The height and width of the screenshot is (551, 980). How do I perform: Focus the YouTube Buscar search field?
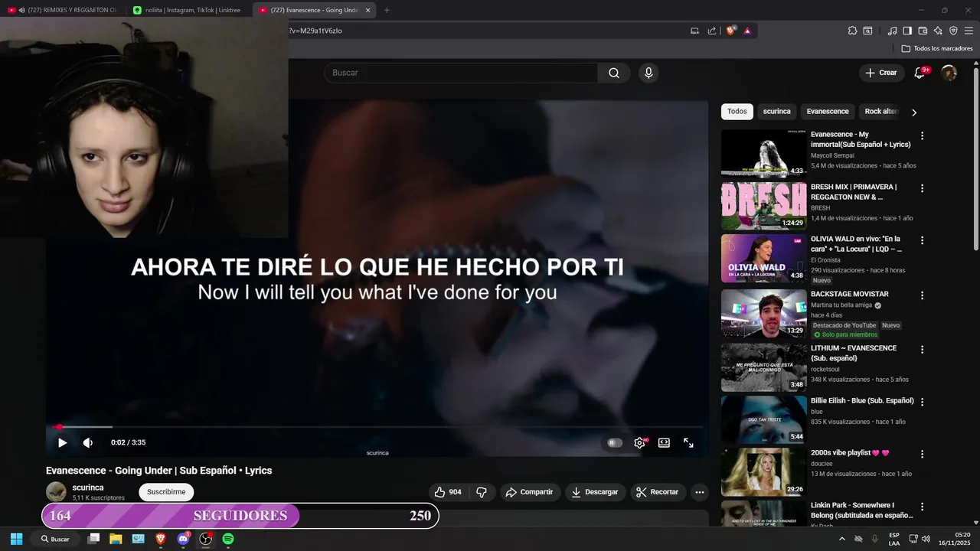(461, 73)
